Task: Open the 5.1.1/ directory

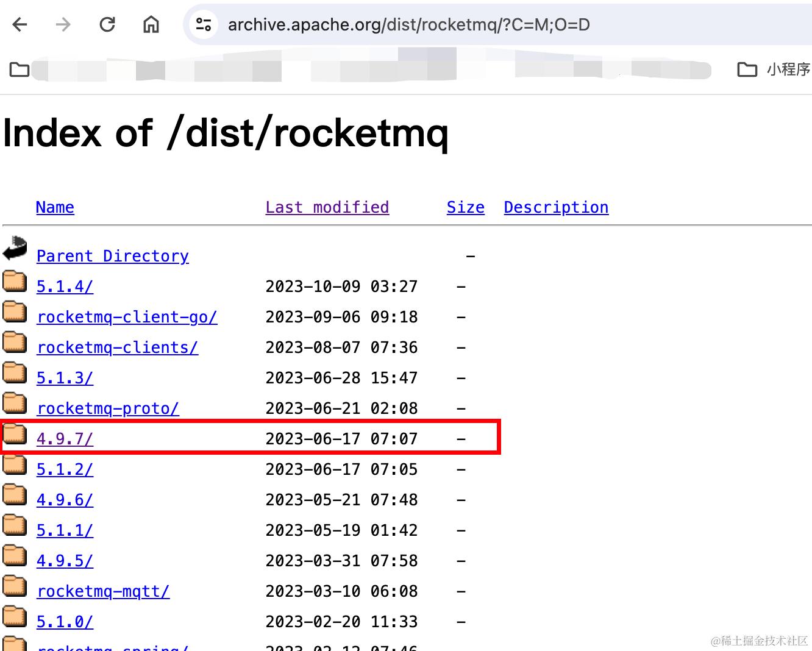Action: 65,530
